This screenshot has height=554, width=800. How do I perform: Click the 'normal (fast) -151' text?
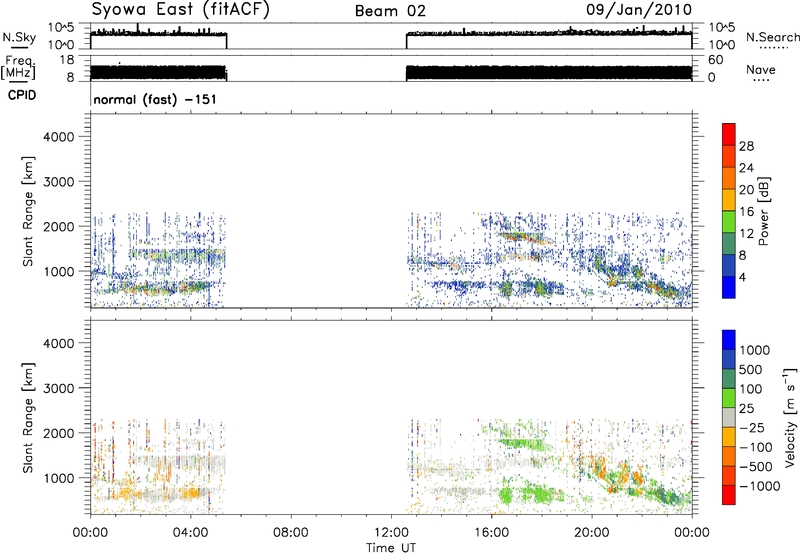click(155, 99)
